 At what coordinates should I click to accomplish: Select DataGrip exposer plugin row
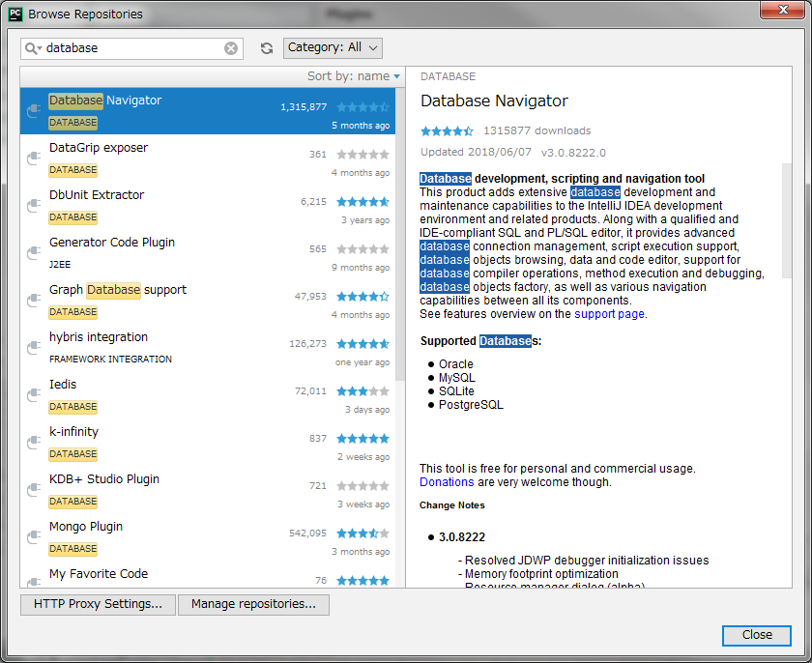(x=208, y=158)
